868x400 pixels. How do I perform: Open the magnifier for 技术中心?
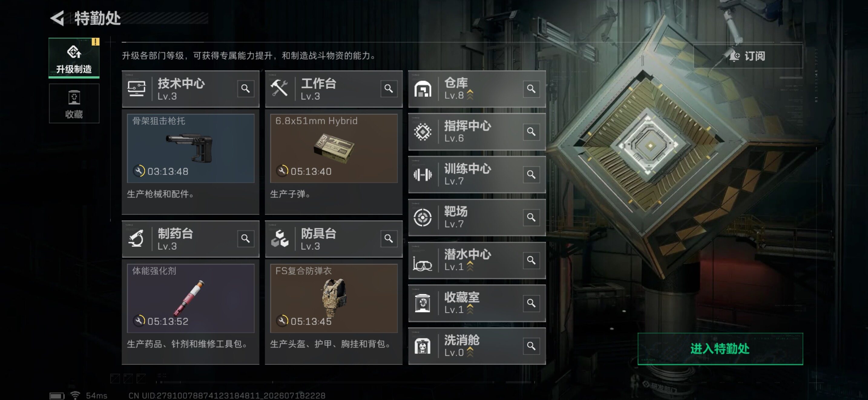tap(246, 89)
